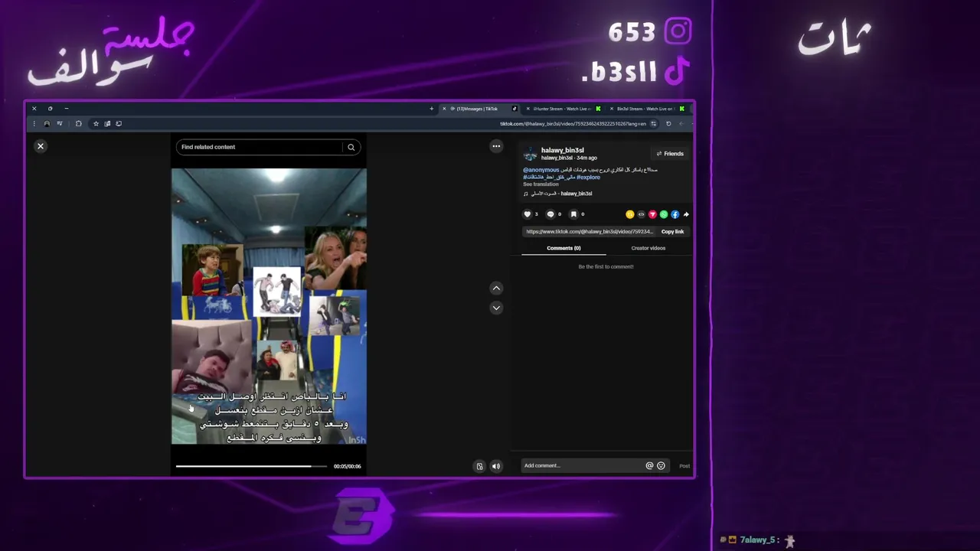The height and width of the screenshot is (551, 980).
Task: Reload the page in the browser
Action: coord(668,123)
